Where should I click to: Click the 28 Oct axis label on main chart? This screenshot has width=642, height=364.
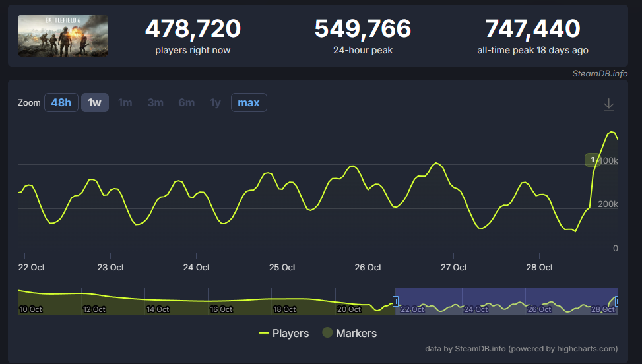tap(540, 268)
